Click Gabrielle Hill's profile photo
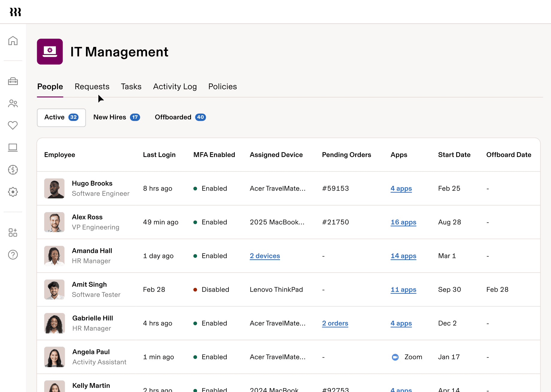This screenshot has height=392, width=551. click(55, 323)
